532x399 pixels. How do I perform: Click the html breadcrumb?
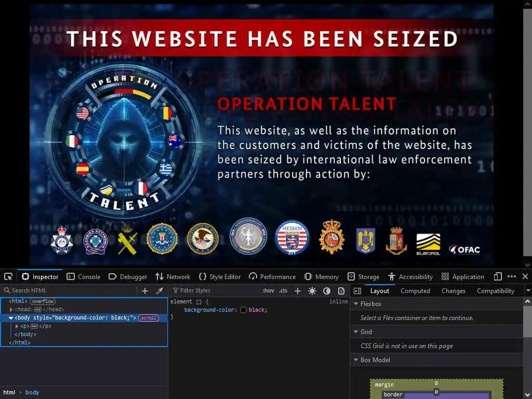(9, 392)
